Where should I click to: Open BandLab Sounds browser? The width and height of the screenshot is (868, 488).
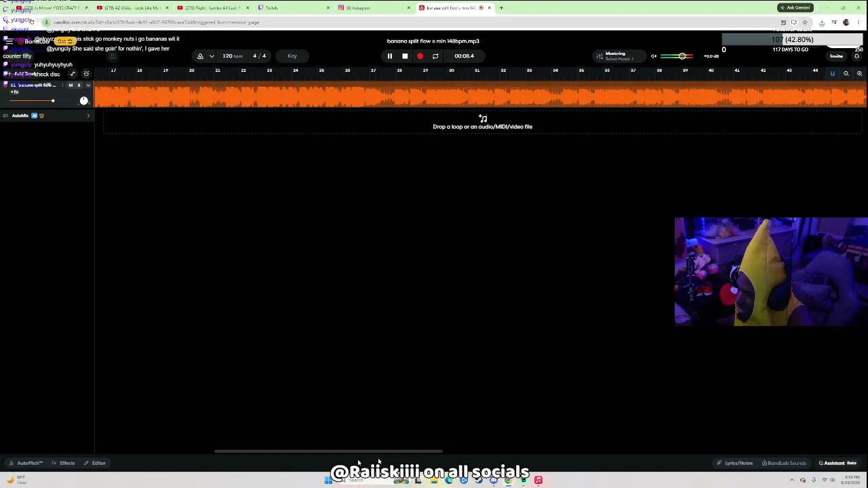tap(784, 463)
